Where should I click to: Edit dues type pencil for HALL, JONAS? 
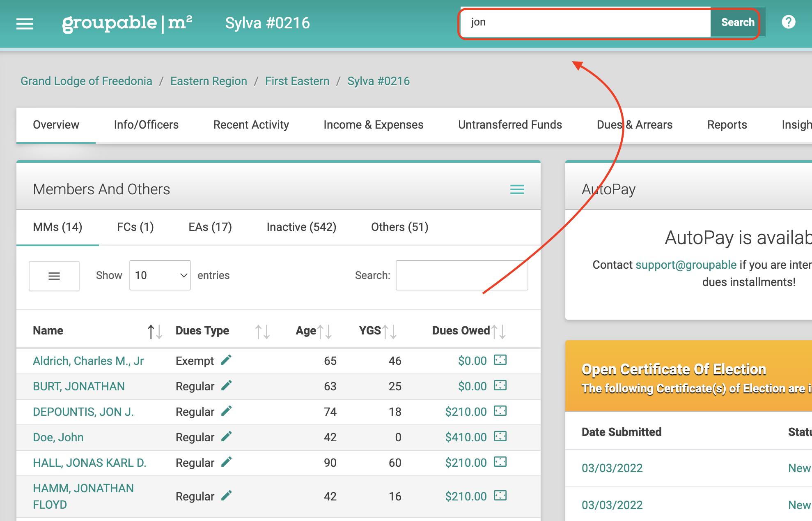click(226, 462)
